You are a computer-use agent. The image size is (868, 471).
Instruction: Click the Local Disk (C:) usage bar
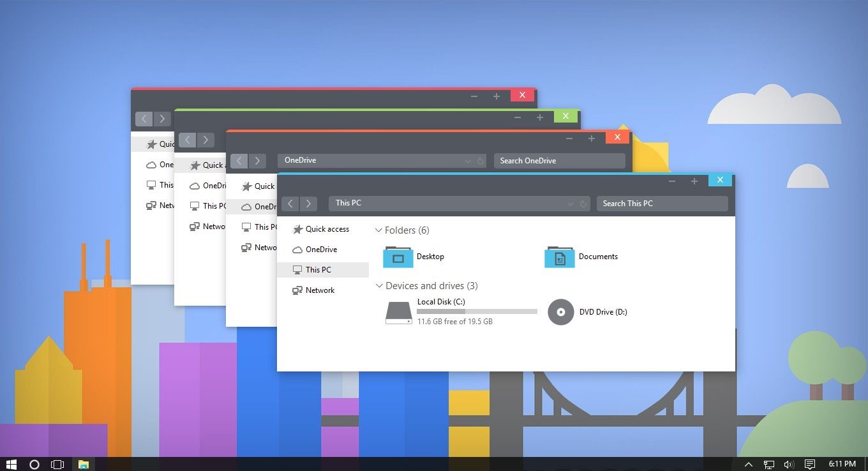(477, 311)
